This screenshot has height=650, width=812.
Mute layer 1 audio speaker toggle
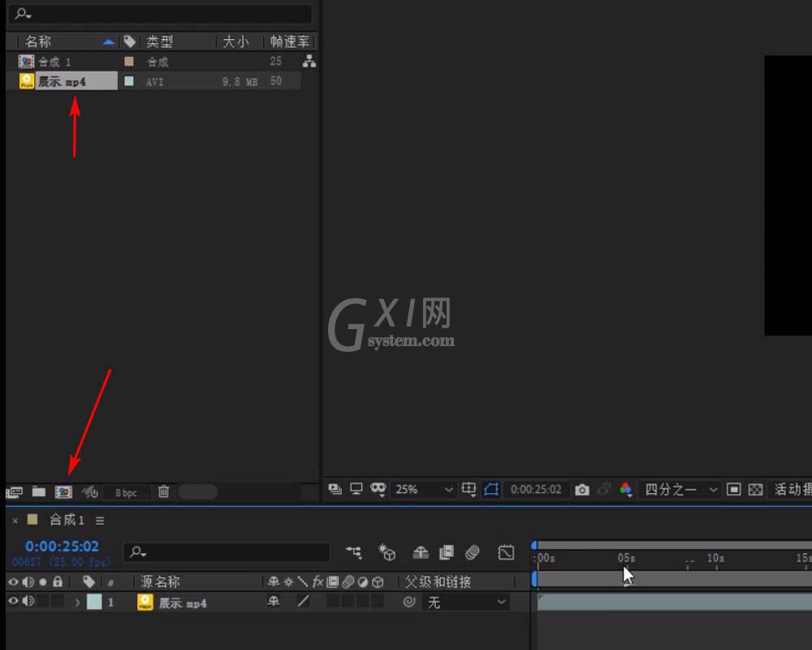[x=28, y=600]
